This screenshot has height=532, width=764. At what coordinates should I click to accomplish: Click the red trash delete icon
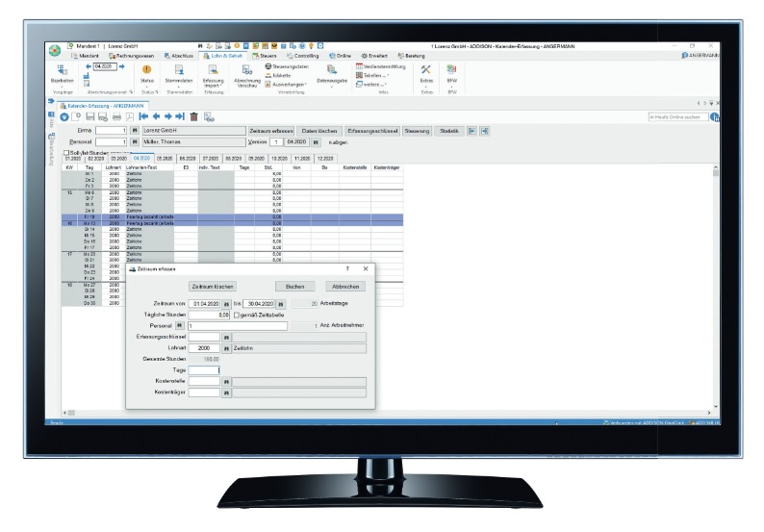click(x=193, y=116)
